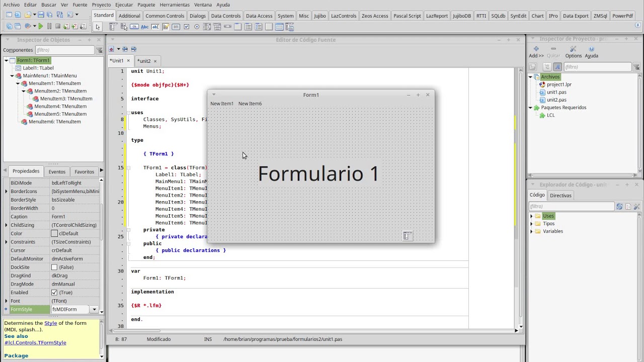The height and width of the screenshot is (362, 644).
Task: Switch to the Eventos tab
Action: [57, 171]
